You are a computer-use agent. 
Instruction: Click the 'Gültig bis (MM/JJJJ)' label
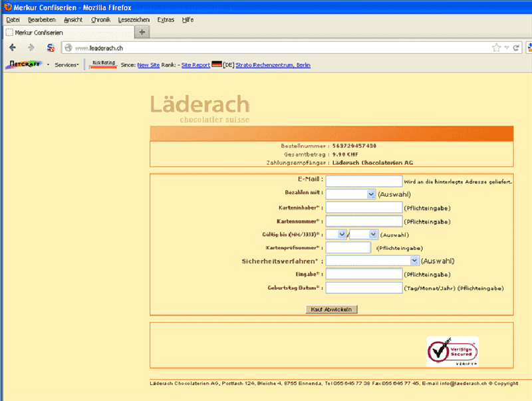pyautogui.click(x=293, y=235)
